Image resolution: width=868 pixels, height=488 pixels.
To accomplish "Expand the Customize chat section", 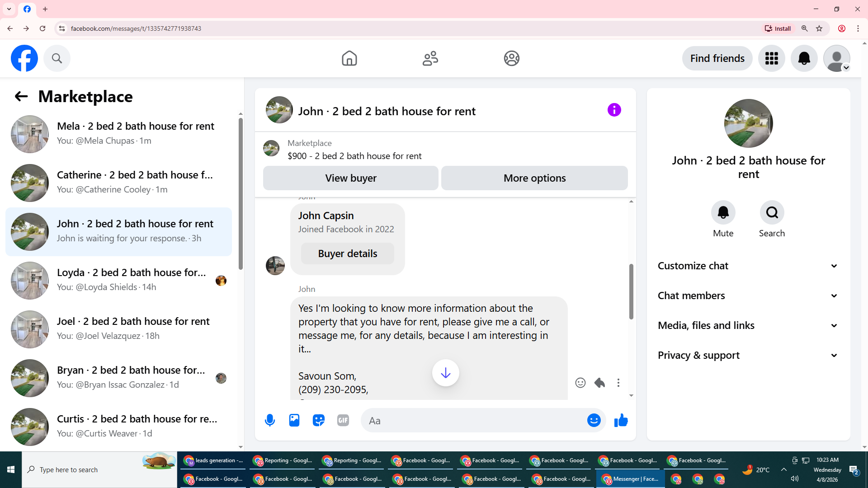I will coord(748,266).
